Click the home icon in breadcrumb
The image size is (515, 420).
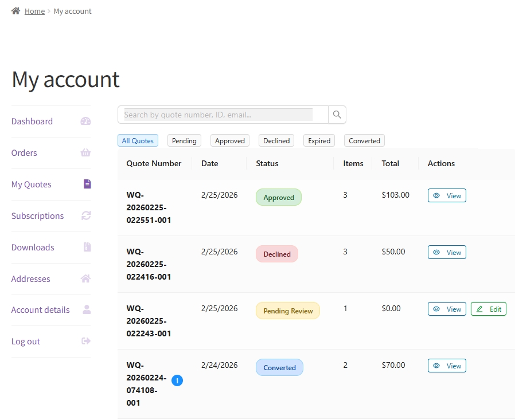(x=16, y=11)
